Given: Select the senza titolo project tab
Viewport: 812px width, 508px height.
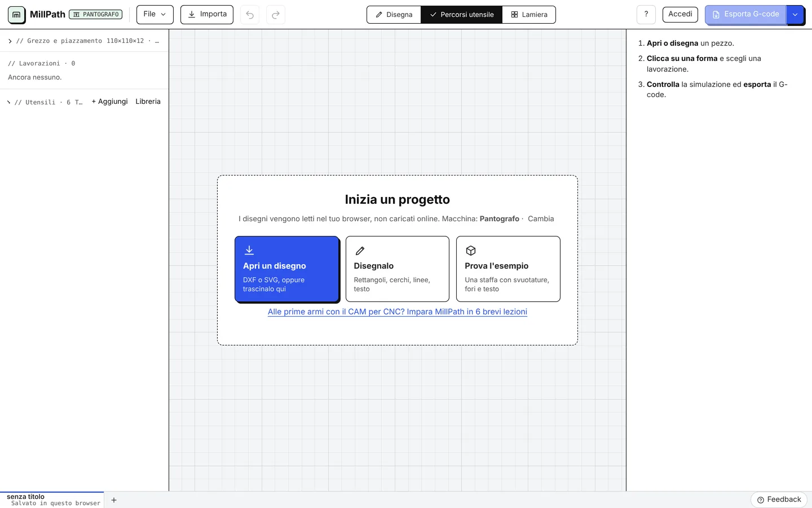Looking at the screenshot, I should (52, 500).
